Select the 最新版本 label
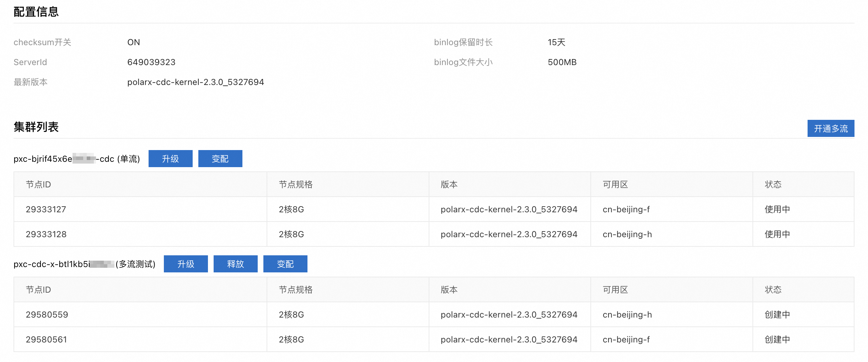The image size is (868, 362). click(x=31, y=82)
